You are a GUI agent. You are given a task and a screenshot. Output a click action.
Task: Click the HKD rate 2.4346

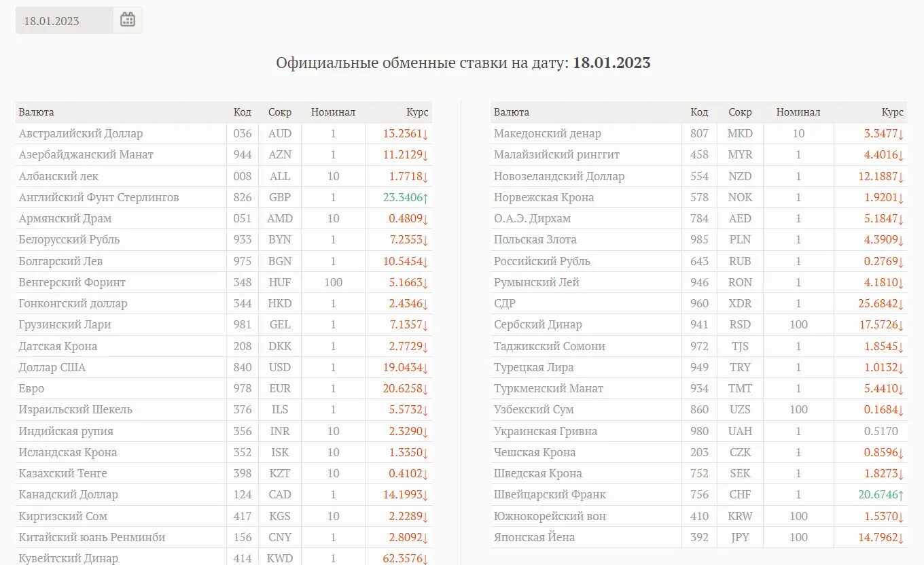(x=409, y=304)
